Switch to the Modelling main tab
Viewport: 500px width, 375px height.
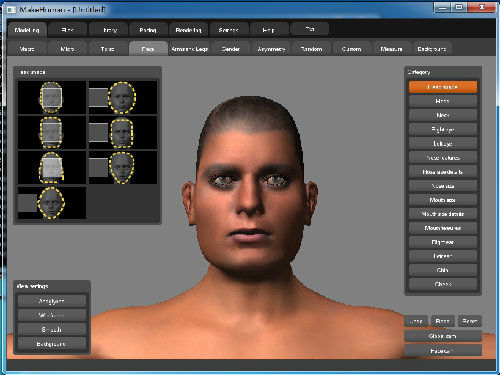(x=27, y=30)
